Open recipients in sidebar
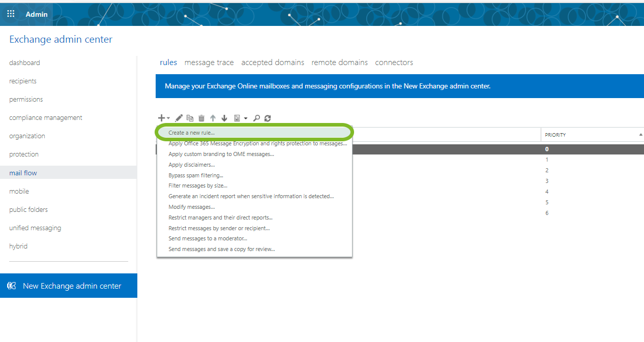The width and height of the screenshot is (644, 342). (x=23, y=81)
